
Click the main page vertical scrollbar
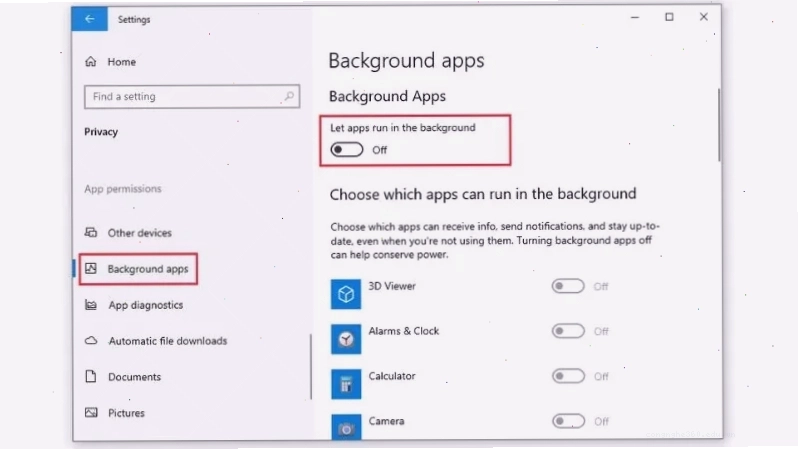719,125
